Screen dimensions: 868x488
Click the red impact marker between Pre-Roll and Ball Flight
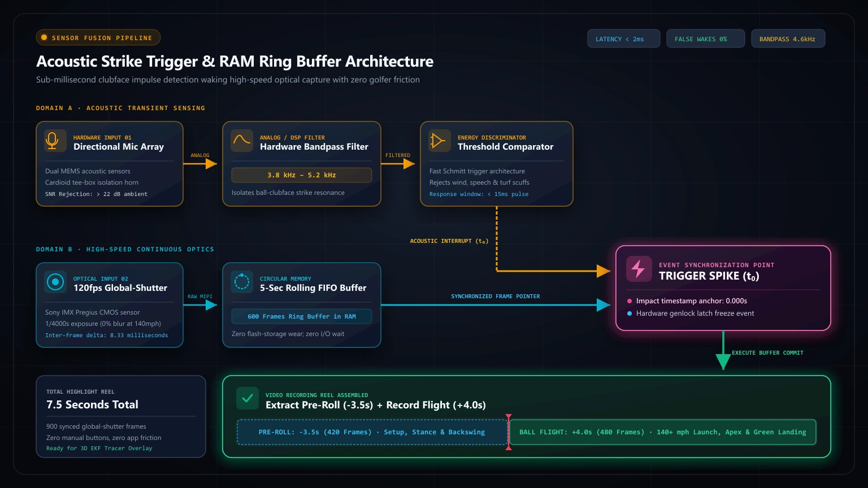pyautogui.click(x=509, y=432)
